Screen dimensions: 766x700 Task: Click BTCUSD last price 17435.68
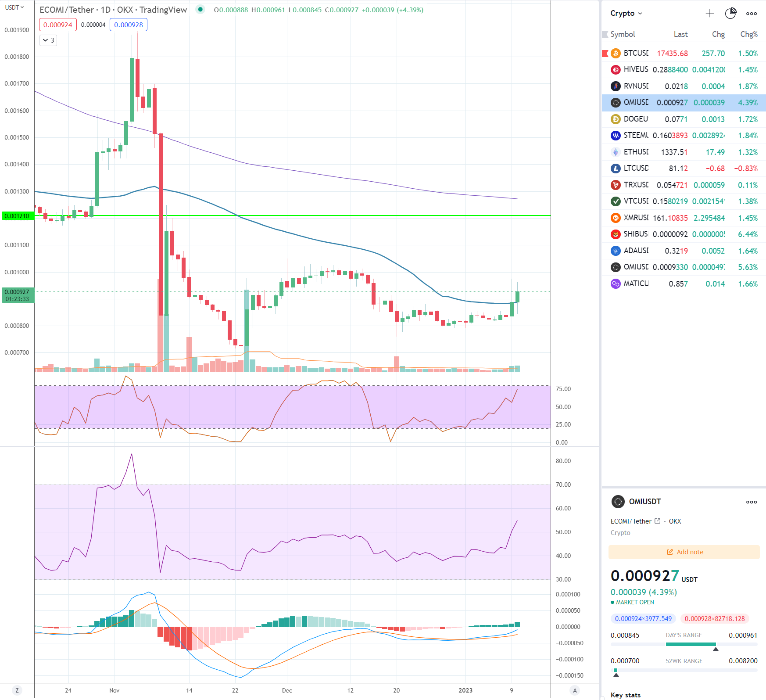(x=672, y=54)
